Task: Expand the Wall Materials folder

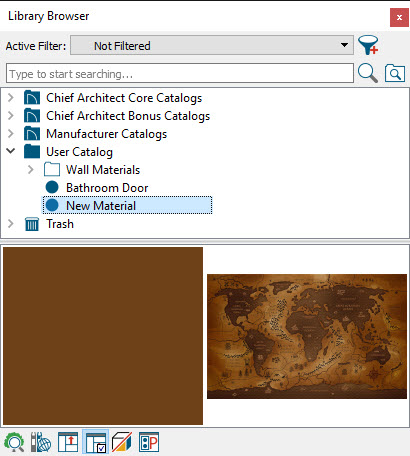Action: tap(31, 170)
